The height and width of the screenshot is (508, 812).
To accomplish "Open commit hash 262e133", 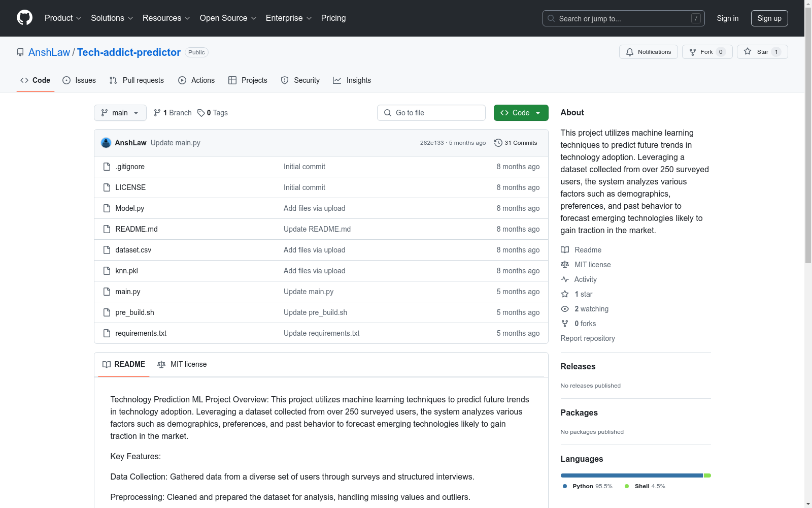I will click(432, 143).
